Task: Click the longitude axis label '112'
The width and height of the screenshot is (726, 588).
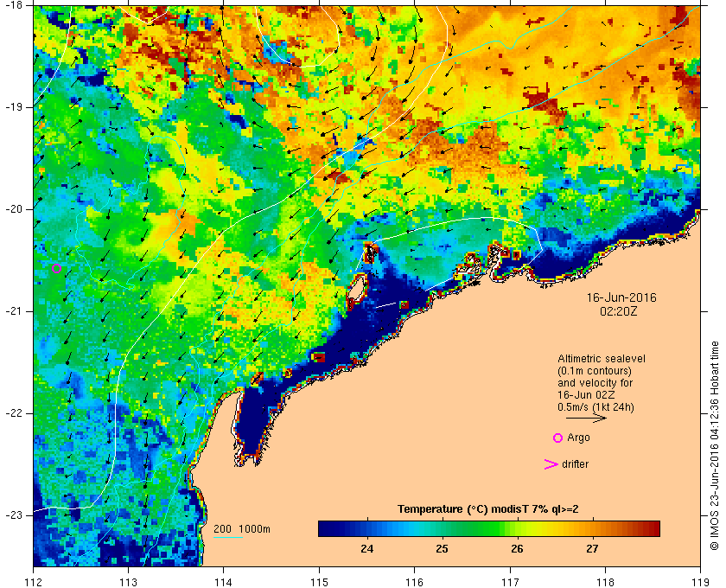Action: (x=34, y=582)
